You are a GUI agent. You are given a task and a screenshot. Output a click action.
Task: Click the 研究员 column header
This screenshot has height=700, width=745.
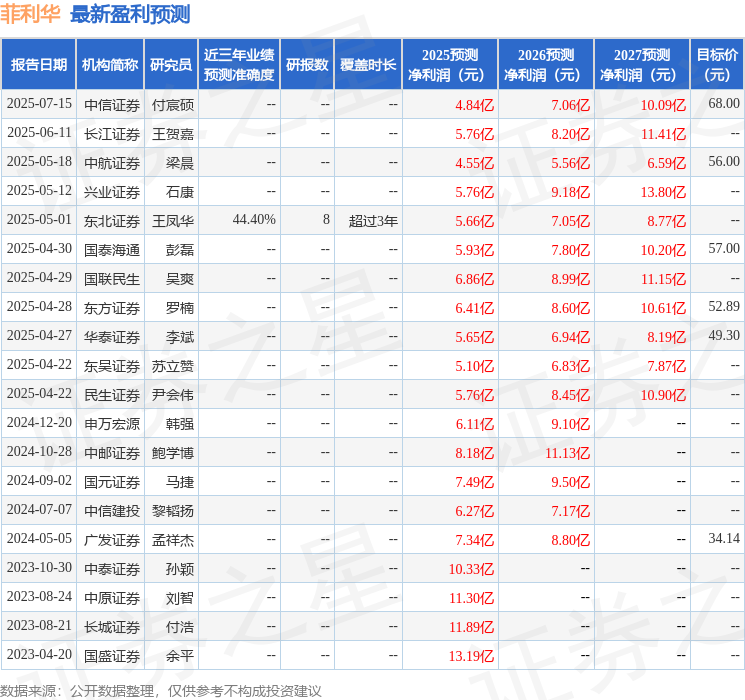click(x=171, y=65)
